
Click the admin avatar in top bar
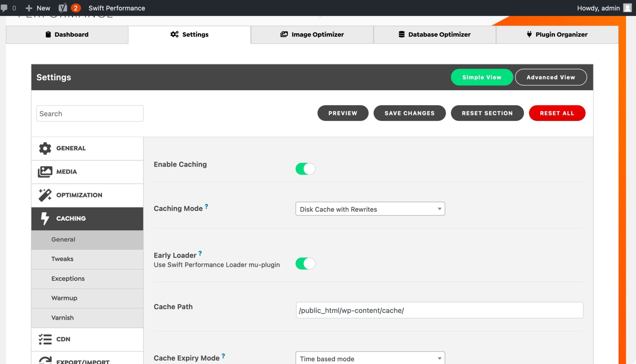point(627,8)
